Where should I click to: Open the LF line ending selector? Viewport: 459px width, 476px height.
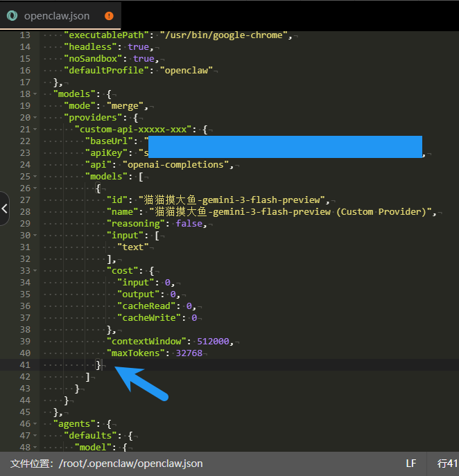[411, 464]
